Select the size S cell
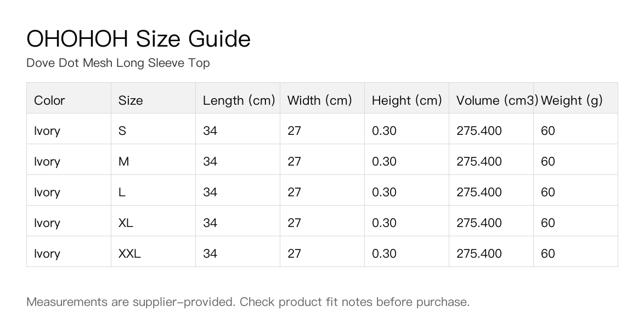 pyautogui.click(x=153, y=128)
